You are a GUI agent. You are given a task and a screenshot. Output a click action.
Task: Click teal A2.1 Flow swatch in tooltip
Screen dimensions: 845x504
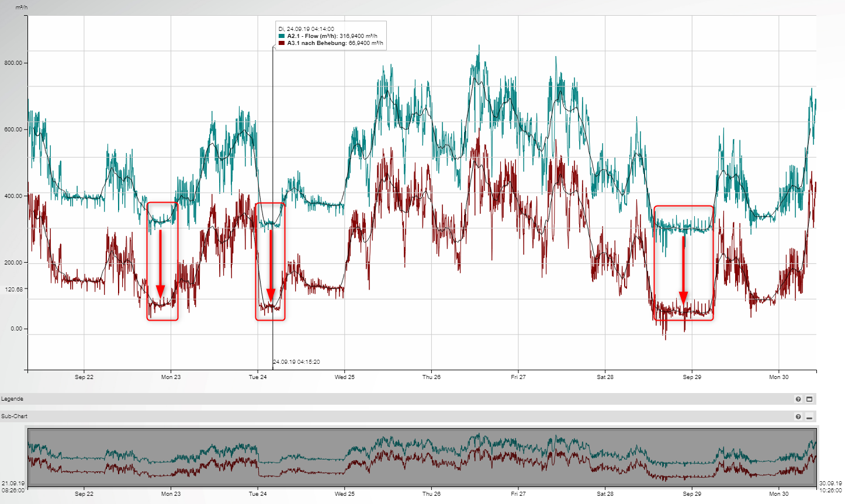pyautogui.click(x=282, y=36)
